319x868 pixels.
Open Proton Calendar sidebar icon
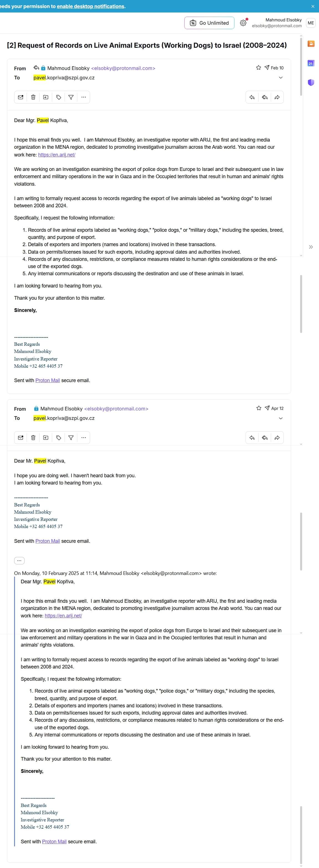[x=311, y=63]
